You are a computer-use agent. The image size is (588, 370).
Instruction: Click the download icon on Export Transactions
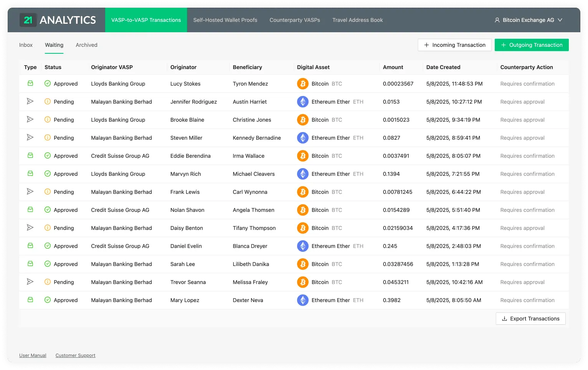pos(504,318)
